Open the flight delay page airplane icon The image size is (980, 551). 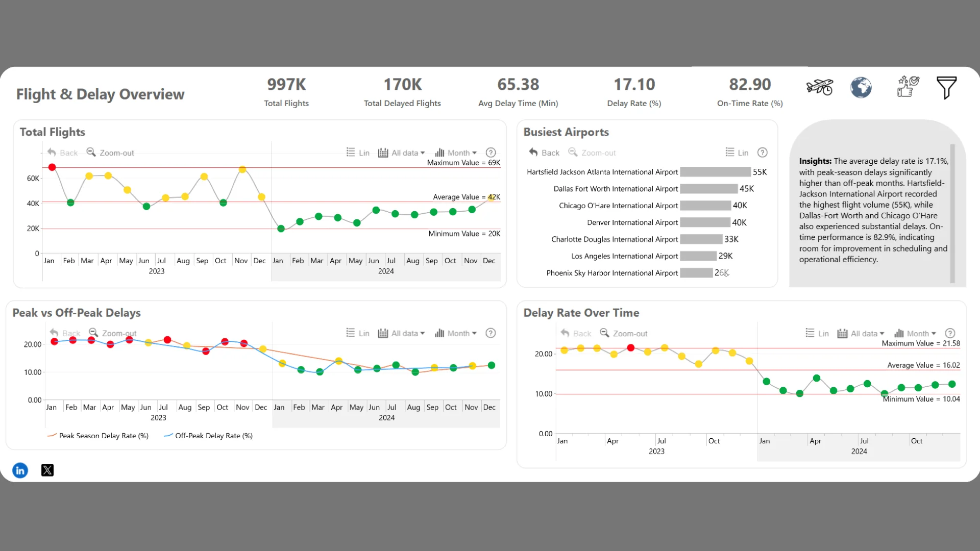pos(820,87)
